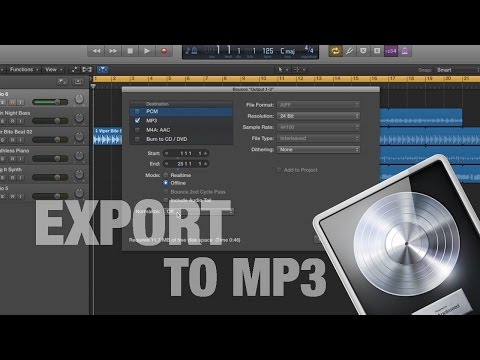Toggle the blue Catch Playhead button
This screenshot has height=360, width=480.
pyautogui.click(x=103, y=69)
